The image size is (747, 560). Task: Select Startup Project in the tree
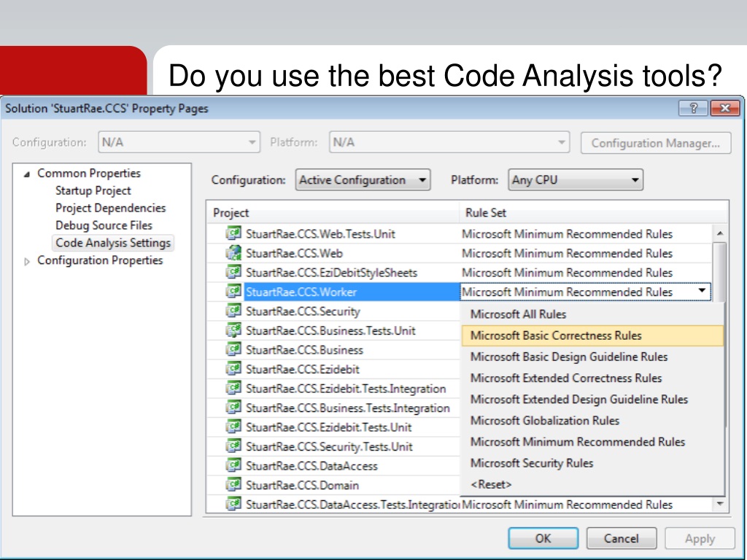click(93, 190)
